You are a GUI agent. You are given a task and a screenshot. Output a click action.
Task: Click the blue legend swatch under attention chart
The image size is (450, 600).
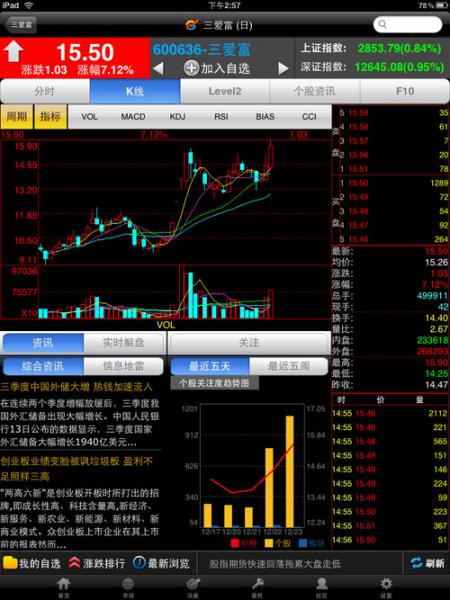pyautogui.click(x=303, y=543)
